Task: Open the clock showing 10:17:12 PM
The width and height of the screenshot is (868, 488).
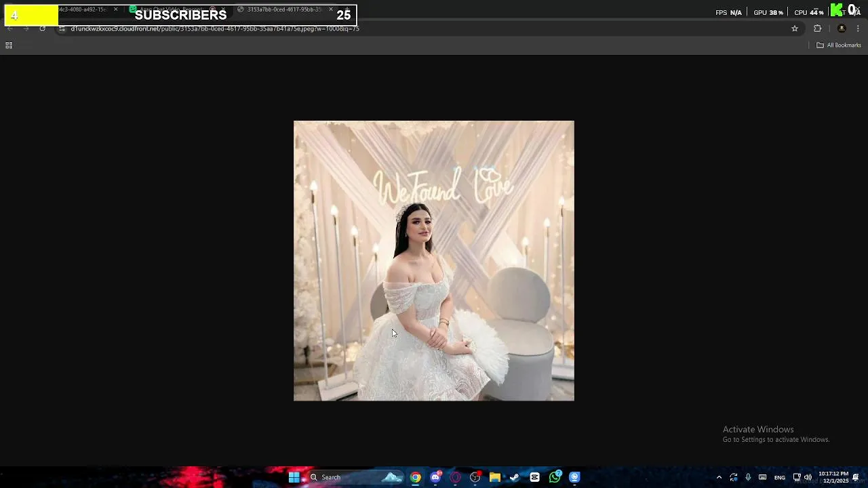Action: [x=833, y=477]
